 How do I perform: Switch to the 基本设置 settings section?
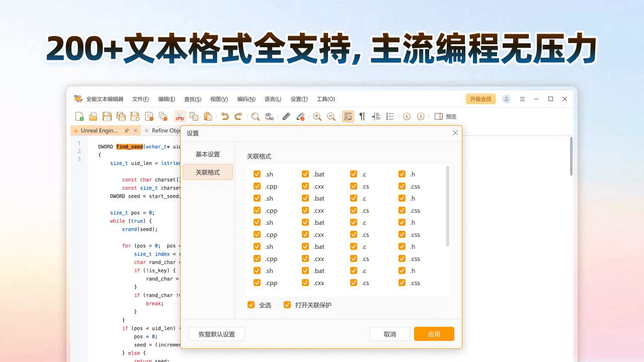click(207, 154)
